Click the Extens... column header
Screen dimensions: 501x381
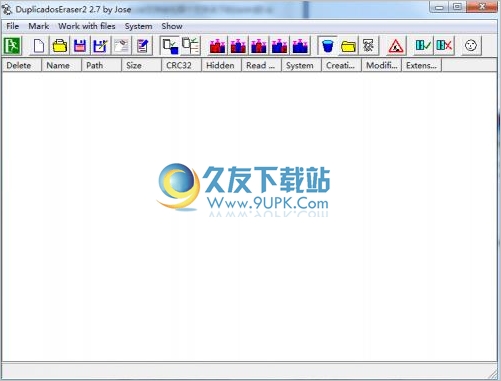422,65
